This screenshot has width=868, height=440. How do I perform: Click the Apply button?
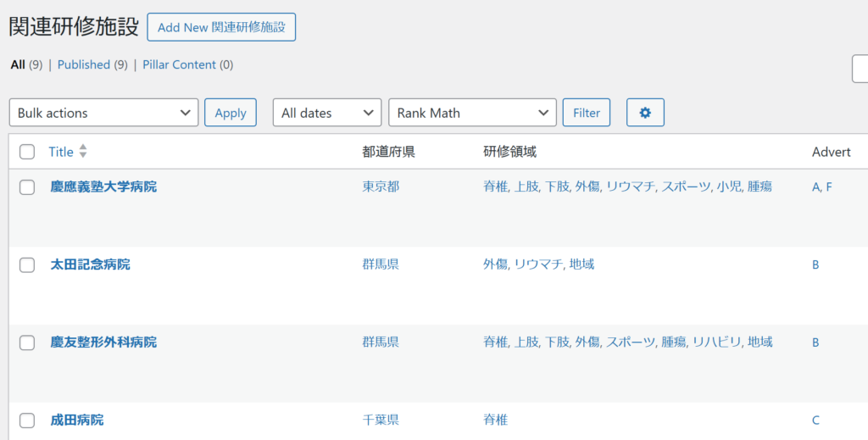231,113
